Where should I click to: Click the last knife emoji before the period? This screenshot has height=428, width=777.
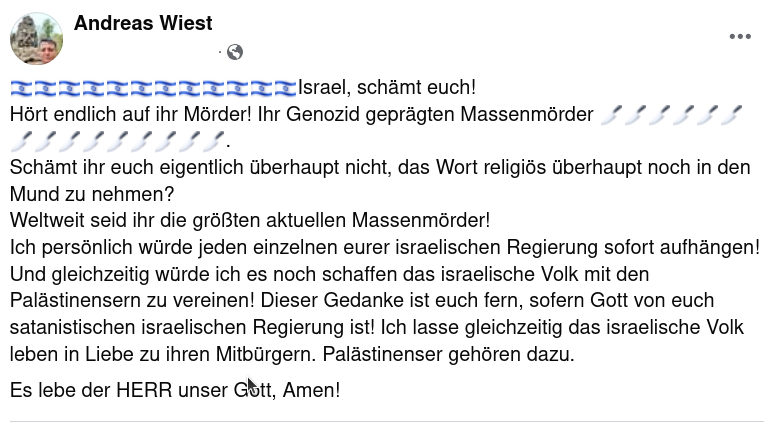(214, 141)
